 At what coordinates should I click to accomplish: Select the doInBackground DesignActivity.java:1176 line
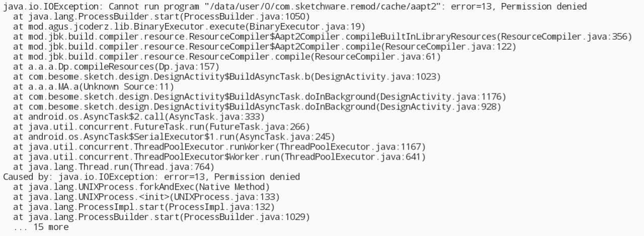coord(260,97)
